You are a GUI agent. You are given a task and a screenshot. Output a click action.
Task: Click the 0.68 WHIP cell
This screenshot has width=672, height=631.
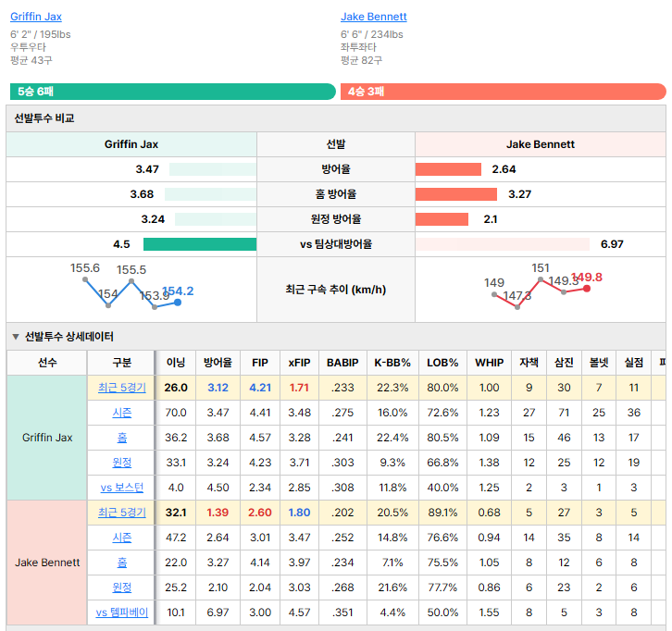[x=489, y=513]
